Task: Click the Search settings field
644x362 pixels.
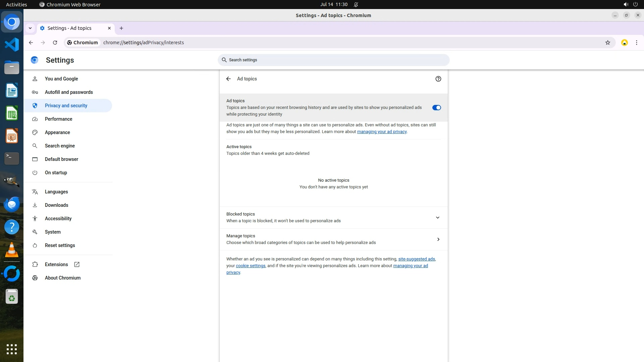Action: (x=333, y=60)
